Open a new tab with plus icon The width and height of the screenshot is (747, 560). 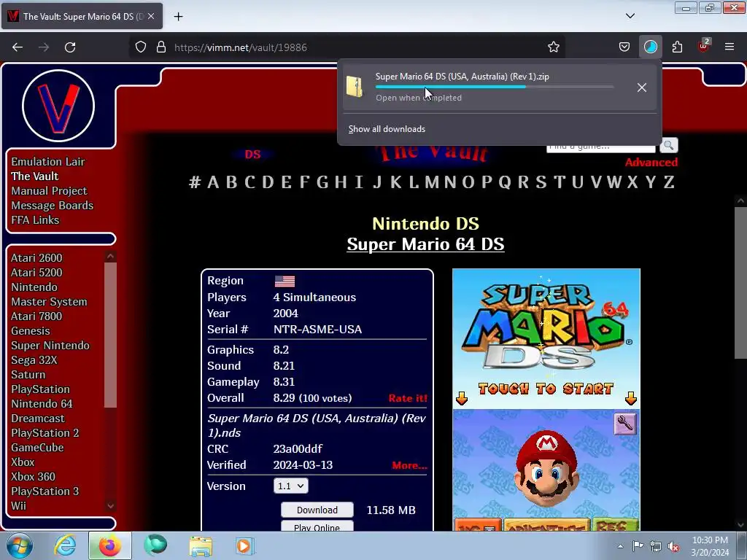pos(178,17)
